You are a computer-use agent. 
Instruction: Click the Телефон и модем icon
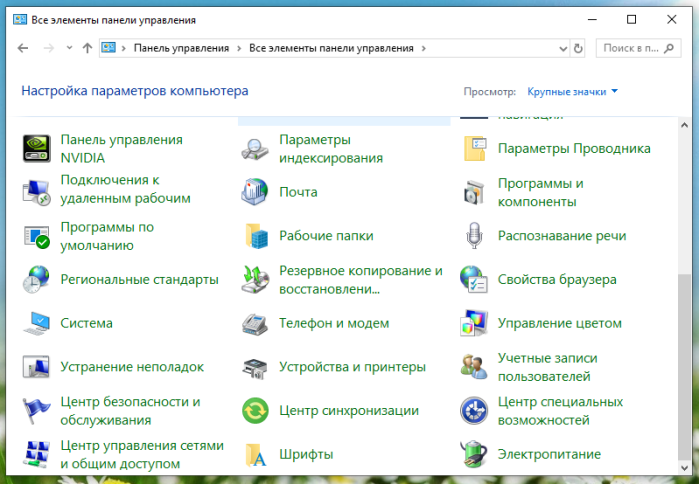(x=255, y=324)
